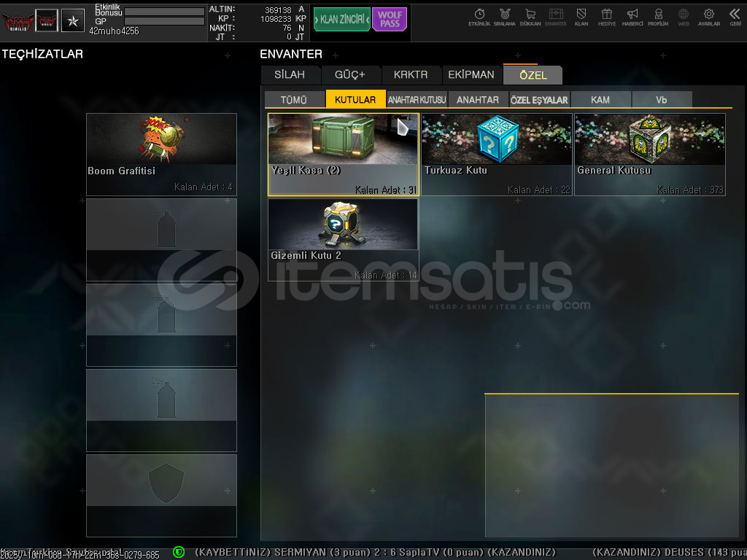Open Ayarlar settings gear

[709, 17]
